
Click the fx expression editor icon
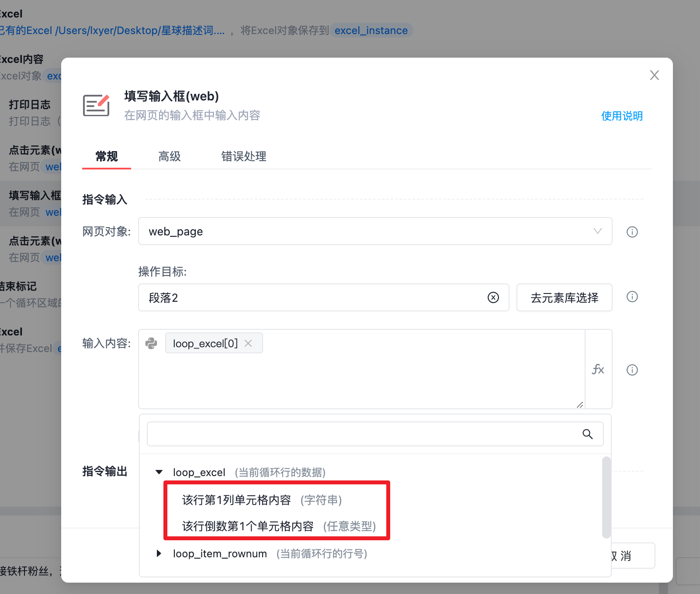click(598, 370)
